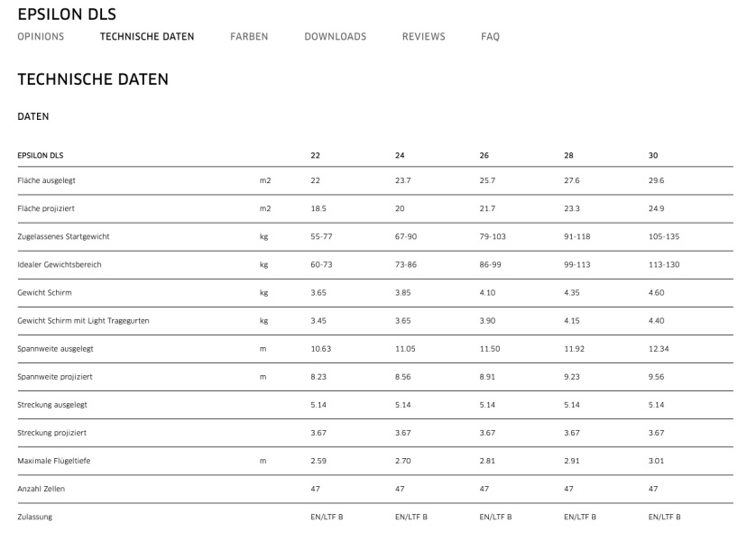756x541 pixels.
Task: Click the 105-135 takeoff weight value
Action: [663, 236]
